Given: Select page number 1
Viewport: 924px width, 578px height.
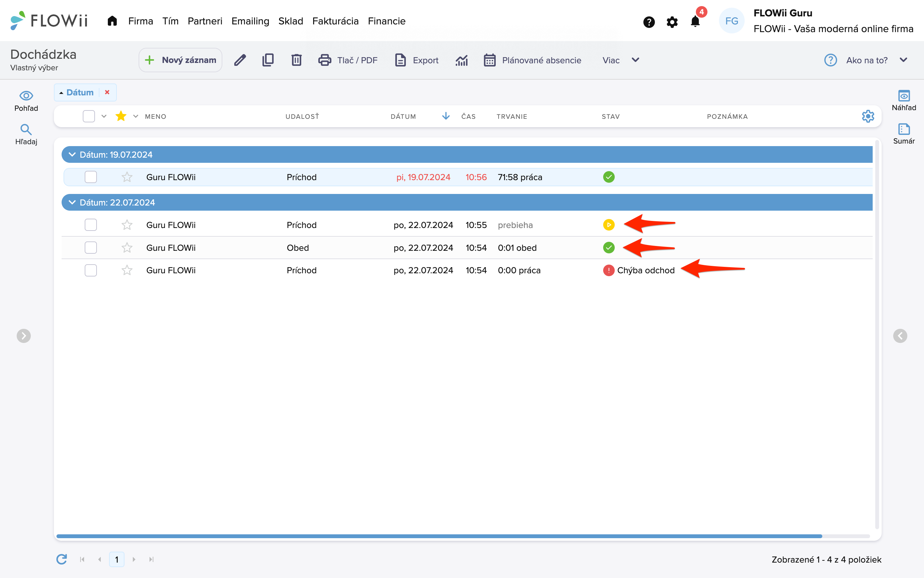Looking at the screenshot, I should (116, 559).
